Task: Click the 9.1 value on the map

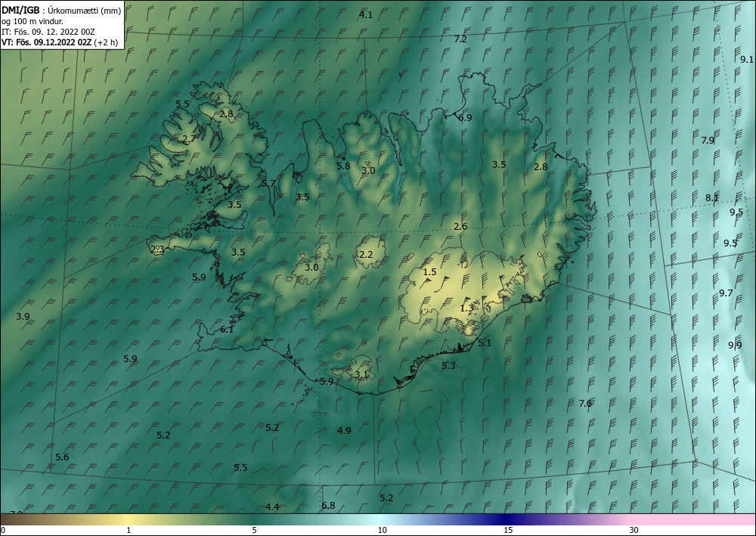Action: (746, 59)
